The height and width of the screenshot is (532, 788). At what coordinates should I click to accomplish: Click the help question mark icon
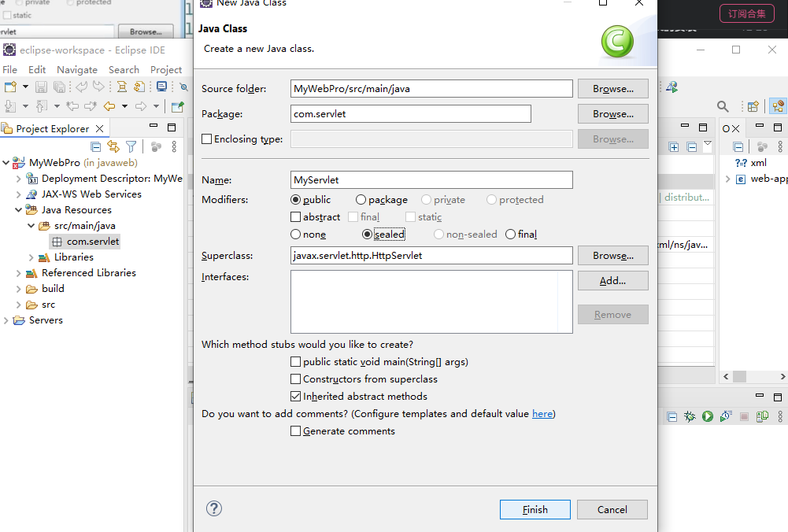coord(214,508)
